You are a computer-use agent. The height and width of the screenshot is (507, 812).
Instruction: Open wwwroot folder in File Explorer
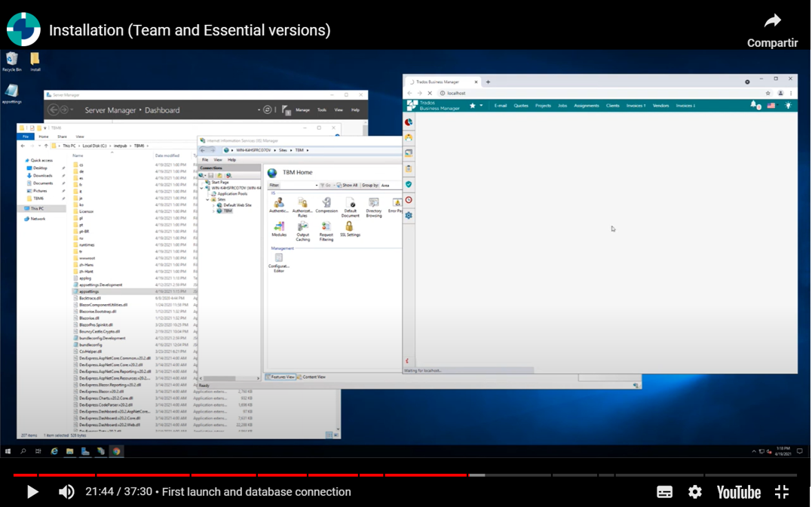85,258
